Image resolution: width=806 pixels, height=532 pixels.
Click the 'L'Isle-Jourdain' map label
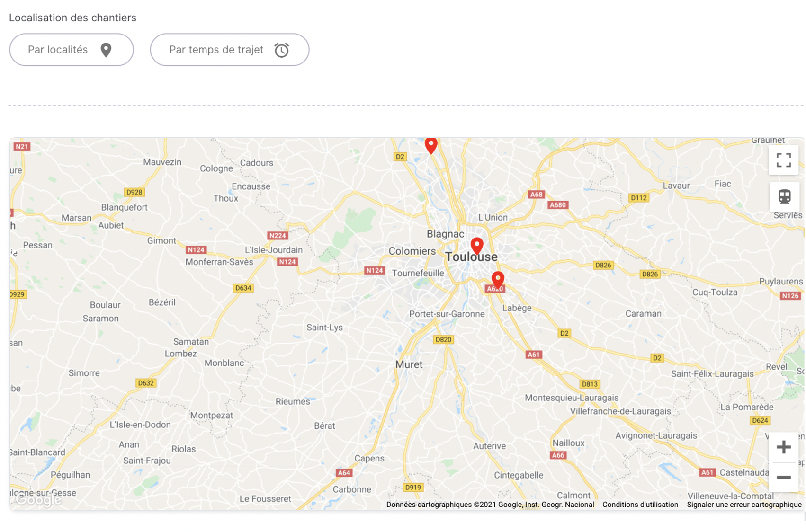(x=273, y=250)
